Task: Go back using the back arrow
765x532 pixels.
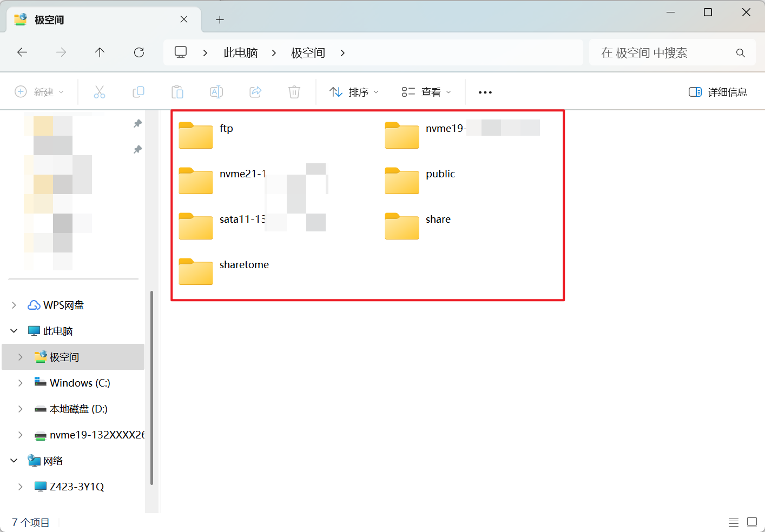Action: pyautogui.click(x=22, y=52)
